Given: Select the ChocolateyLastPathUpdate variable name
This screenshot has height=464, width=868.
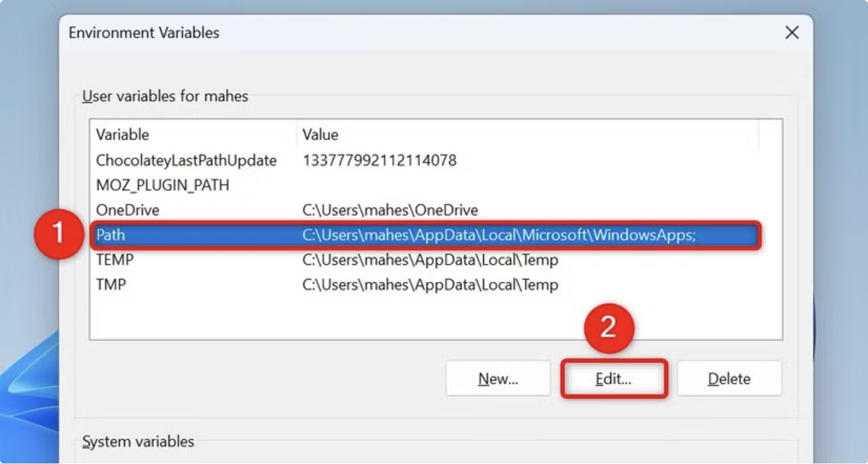Looking at the screenshot, I should 186,160.
